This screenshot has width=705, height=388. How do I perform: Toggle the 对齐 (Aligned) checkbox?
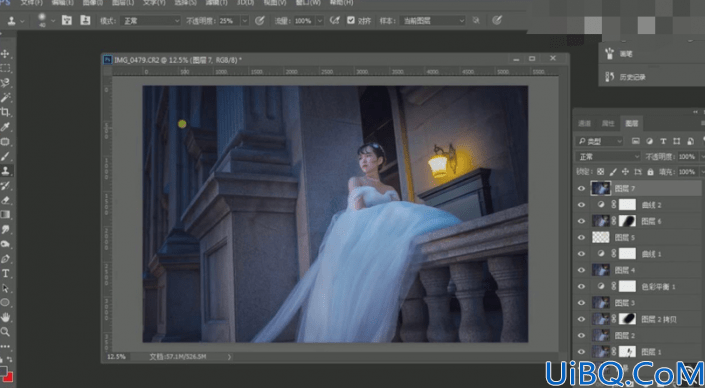coord(351,21)
